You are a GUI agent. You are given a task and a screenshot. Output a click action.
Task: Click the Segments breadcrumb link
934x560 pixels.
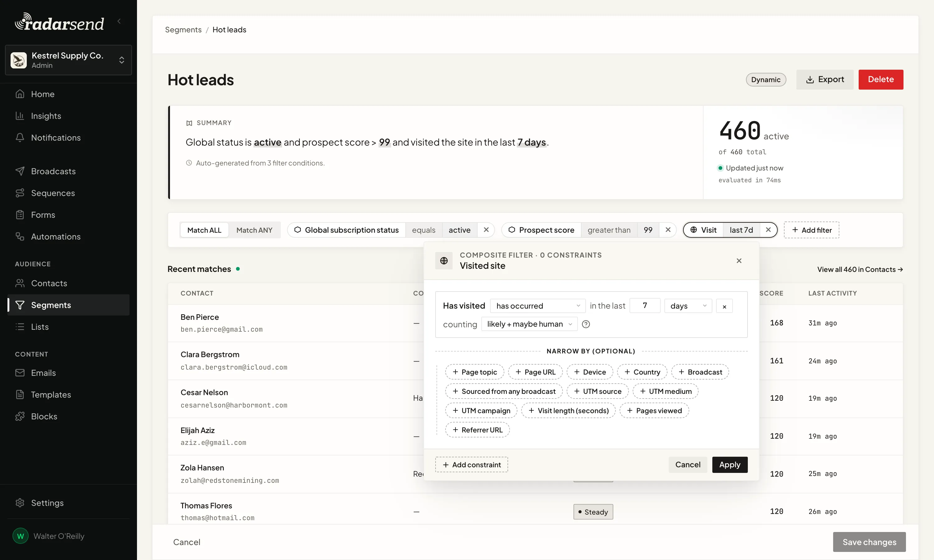pos(183,30)
